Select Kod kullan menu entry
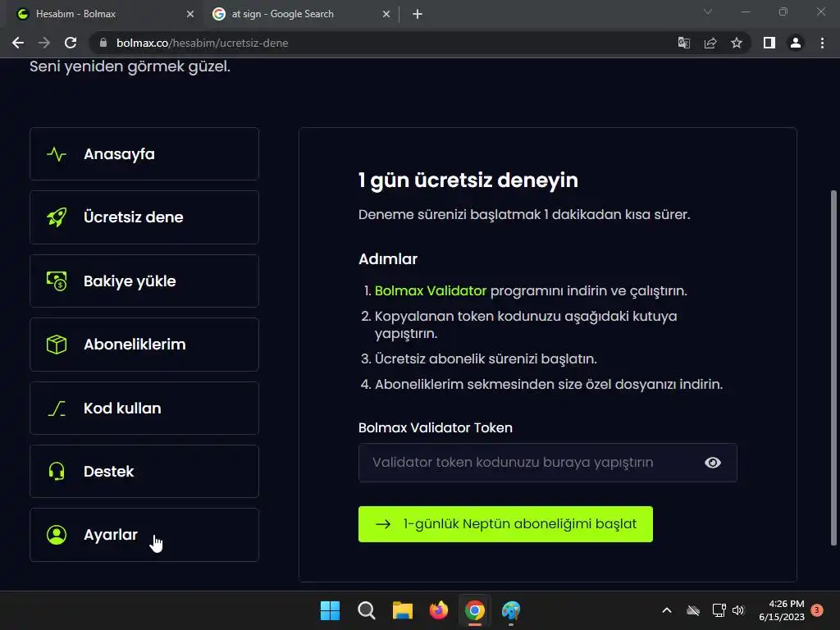This screenshot has height=630, width=840. [144, 409]
